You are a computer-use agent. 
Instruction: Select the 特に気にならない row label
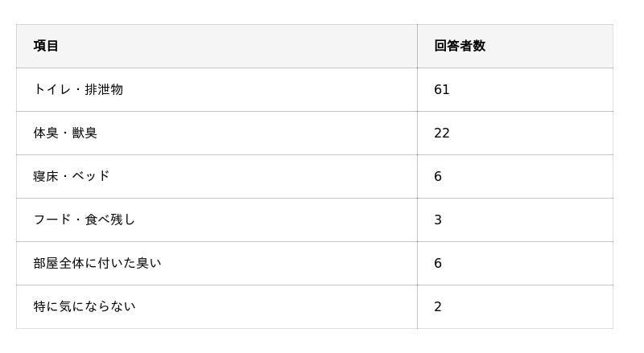85,306
